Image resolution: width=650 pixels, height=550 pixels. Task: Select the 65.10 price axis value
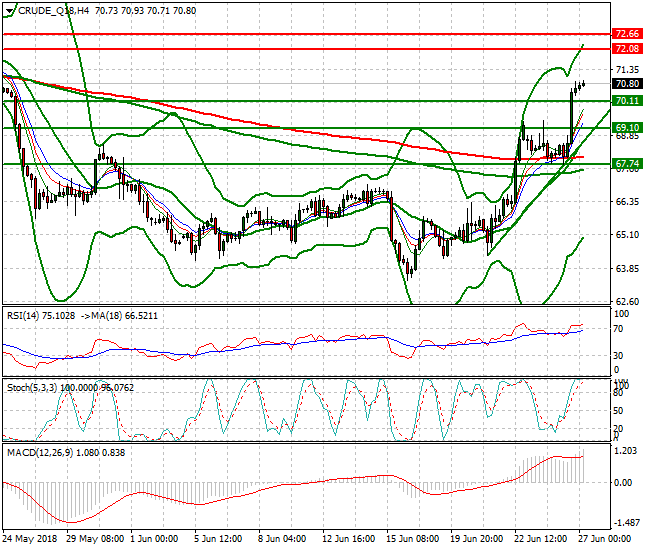pyautogui.click(x=627, y=235)
